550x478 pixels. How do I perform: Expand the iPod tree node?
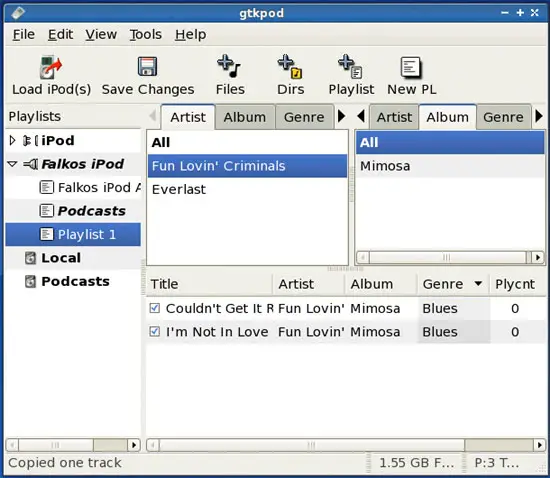13,140
